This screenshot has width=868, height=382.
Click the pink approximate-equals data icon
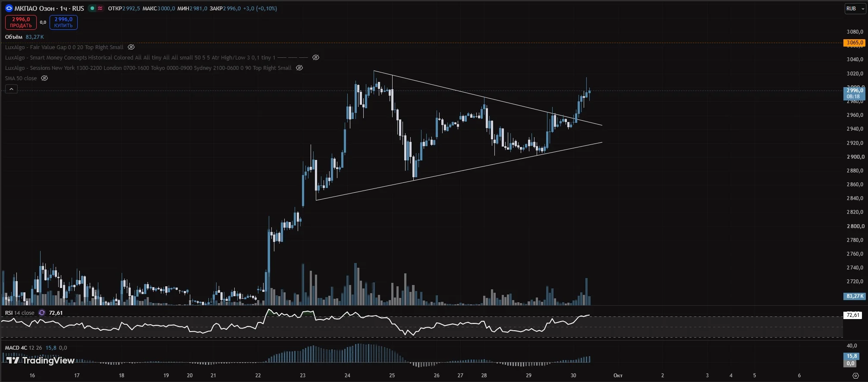[100, 8]
